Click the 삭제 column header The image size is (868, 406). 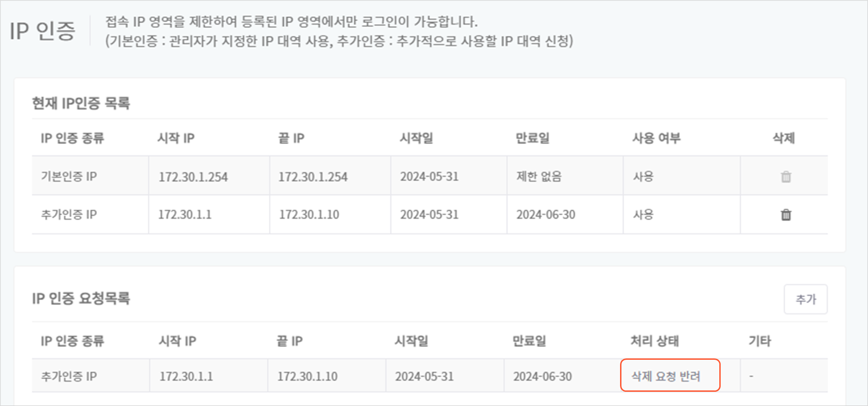(784, 138)
